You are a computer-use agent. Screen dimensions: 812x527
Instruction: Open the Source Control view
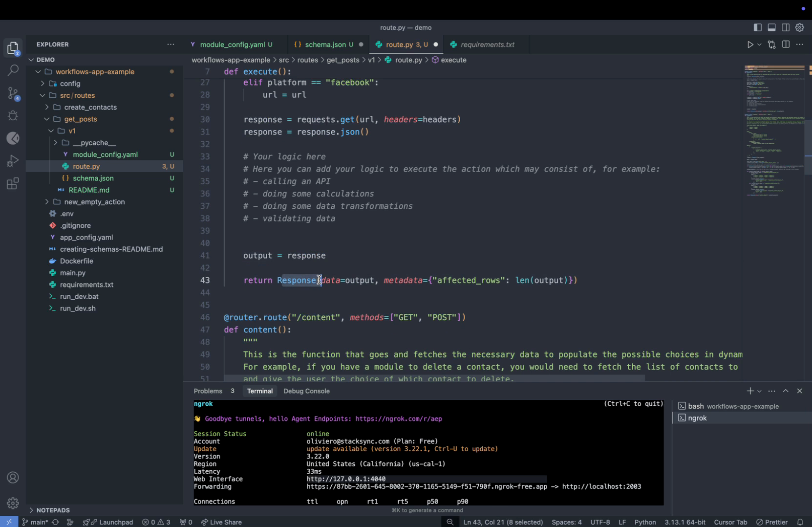13,93
